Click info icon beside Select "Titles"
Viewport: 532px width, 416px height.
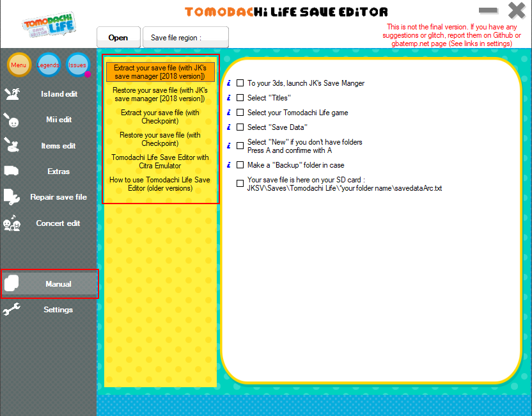coord(229,98)
